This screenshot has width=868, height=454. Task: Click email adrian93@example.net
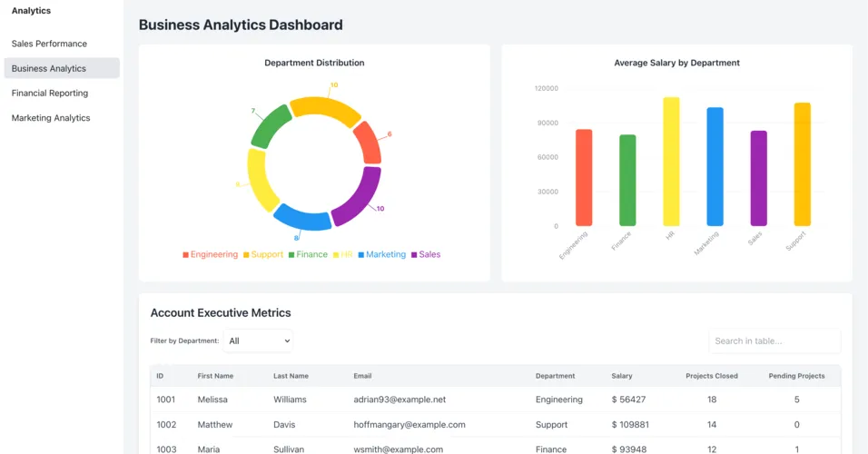click(x=399, y=400)
